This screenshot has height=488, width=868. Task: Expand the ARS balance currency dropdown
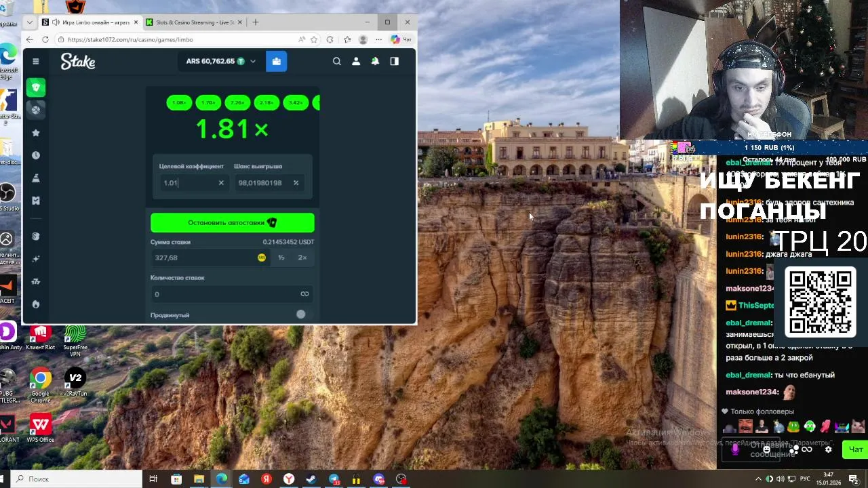pyautogui.click(x=253, y=61)
